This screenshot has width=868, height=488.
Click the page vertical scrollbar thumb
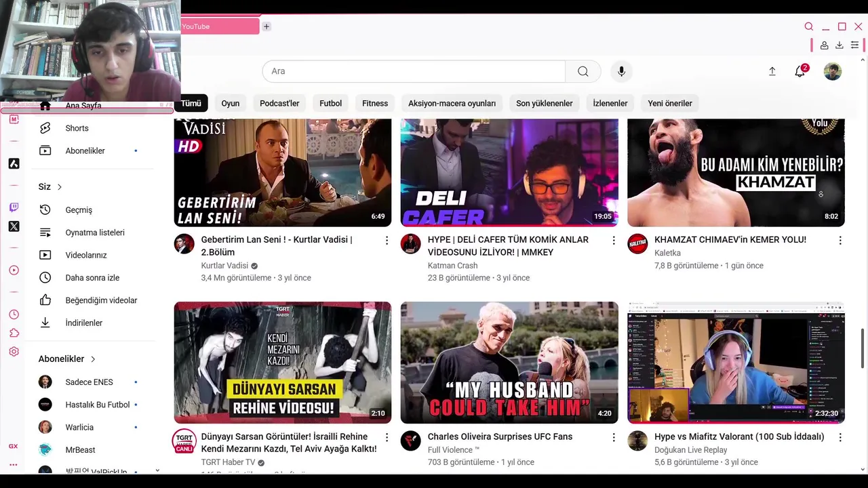point(863,348)
